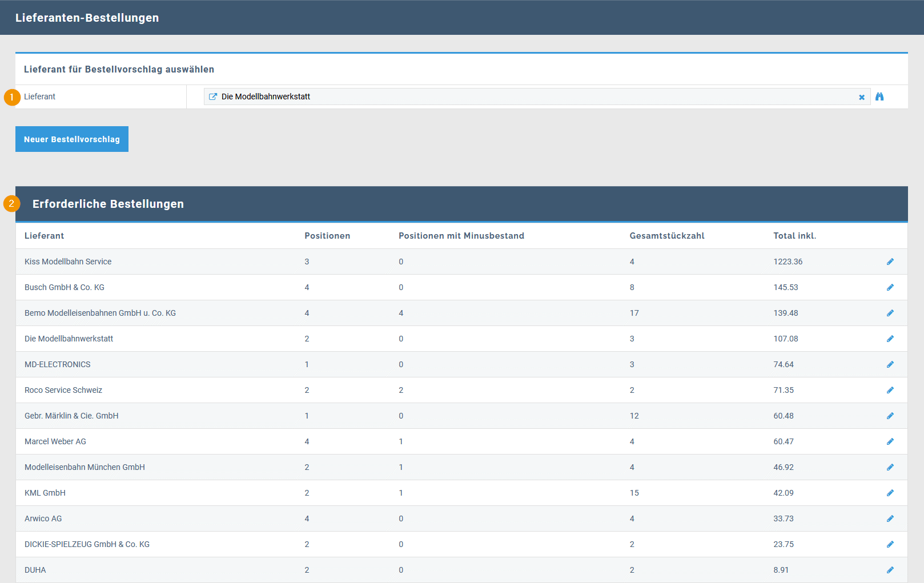Select the DICKIE-SPIELZEUG GmbH & Co. KG name
This screenshot has width=924, height=583.
tap(87, 544)
